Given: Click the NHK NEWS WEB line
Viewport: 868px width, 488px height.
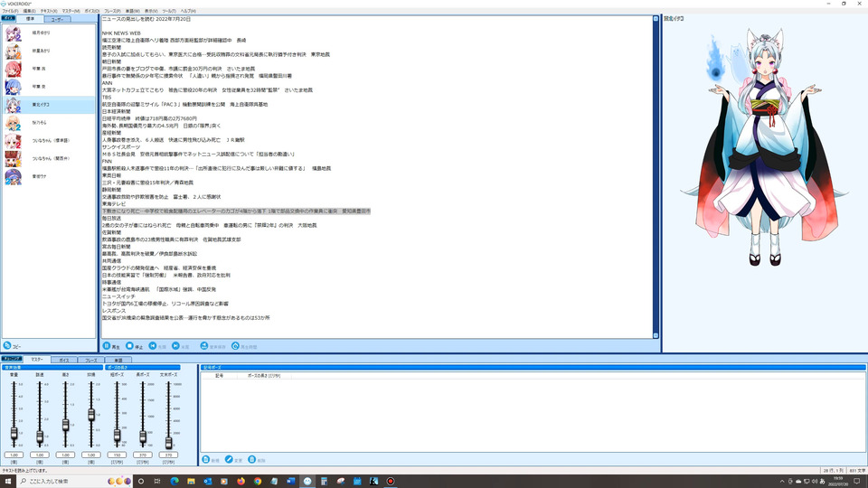Looking at the screenshot, I should click(121, 33).
